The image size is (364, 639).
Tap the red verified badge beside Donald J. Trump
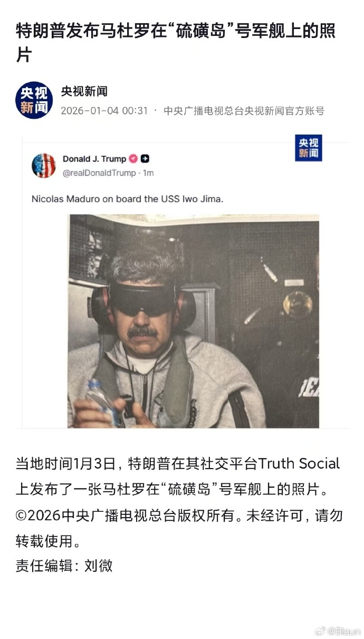click(134, 159)
